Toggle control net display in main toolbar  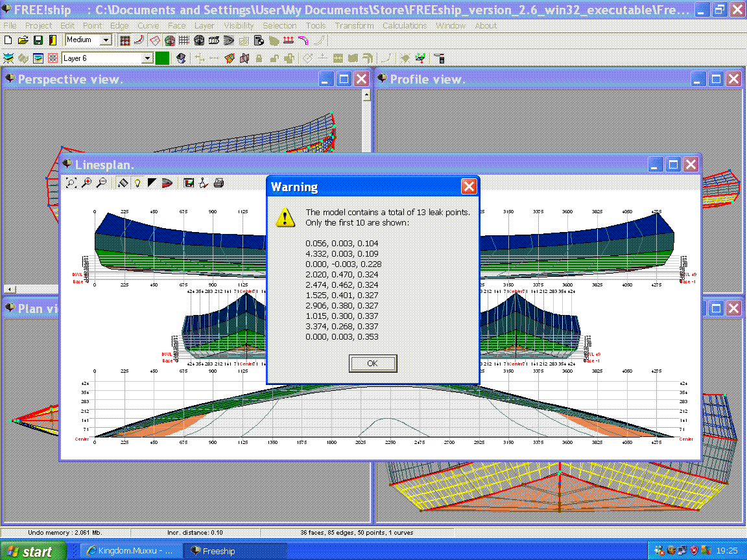[124, 40]
